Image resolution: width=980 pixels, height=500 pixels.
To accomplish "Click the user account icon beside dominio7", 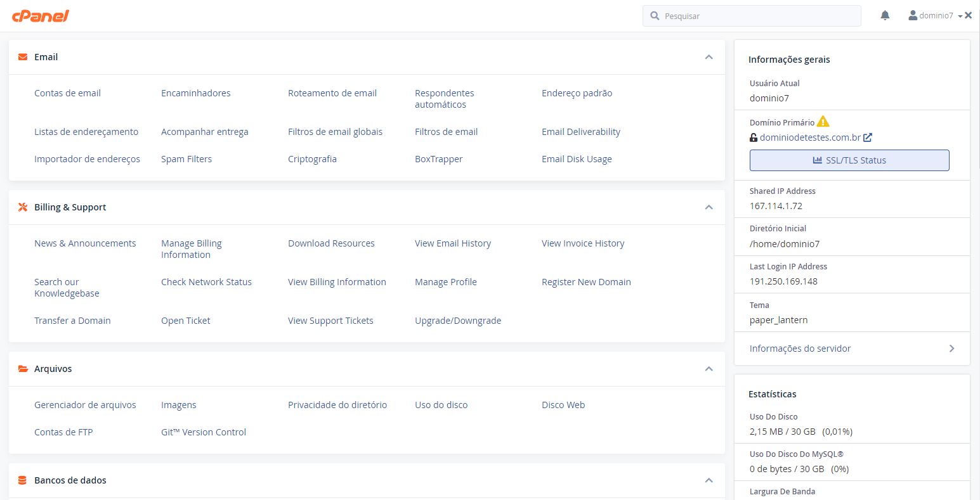I will 913,15.
